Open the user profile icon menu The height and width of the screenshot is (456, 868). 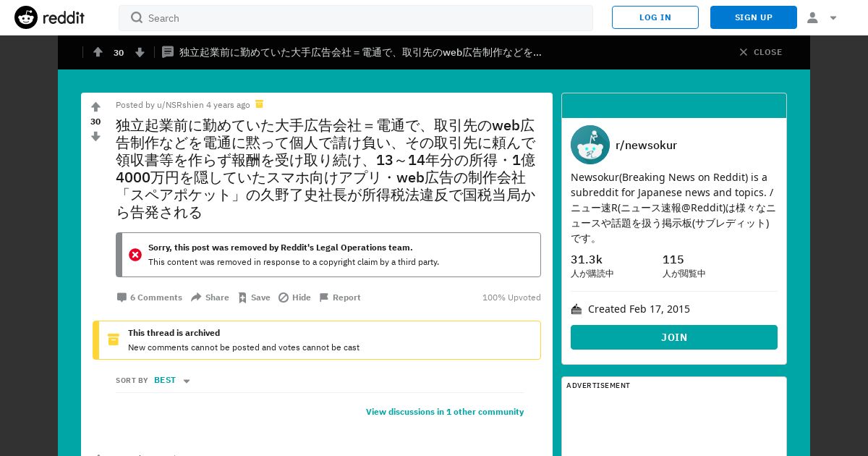812,17
